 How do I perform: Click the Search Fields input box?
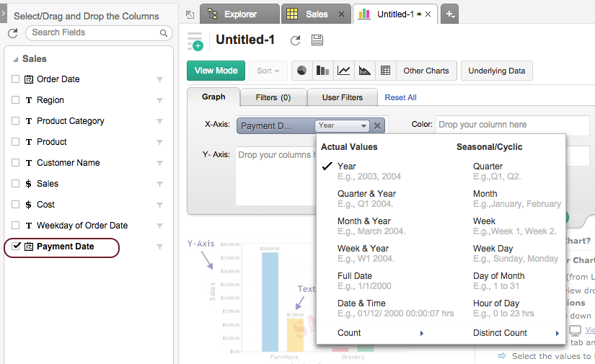coord(94,32)
